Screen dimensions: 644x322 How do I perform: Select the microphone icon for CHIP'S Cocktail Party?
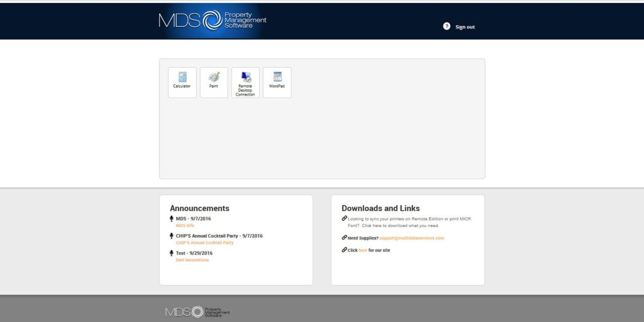[172, 236]
